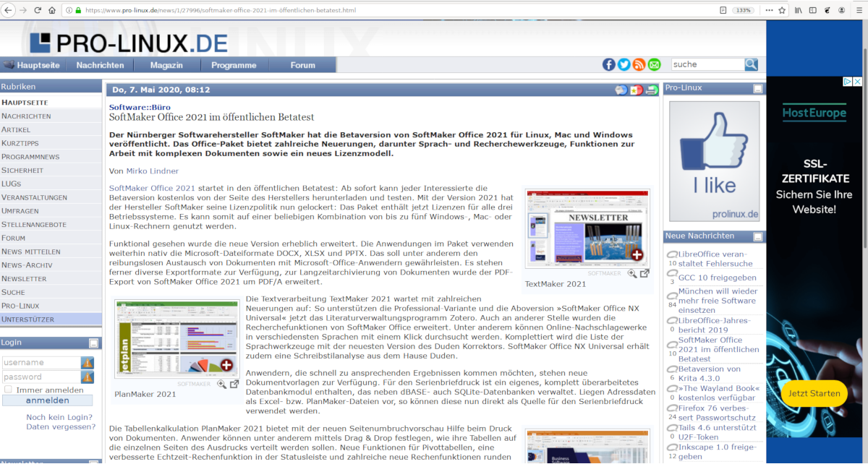
Task: Select Programmnews in the Rubriken sidebar
Action: point(51,157)
